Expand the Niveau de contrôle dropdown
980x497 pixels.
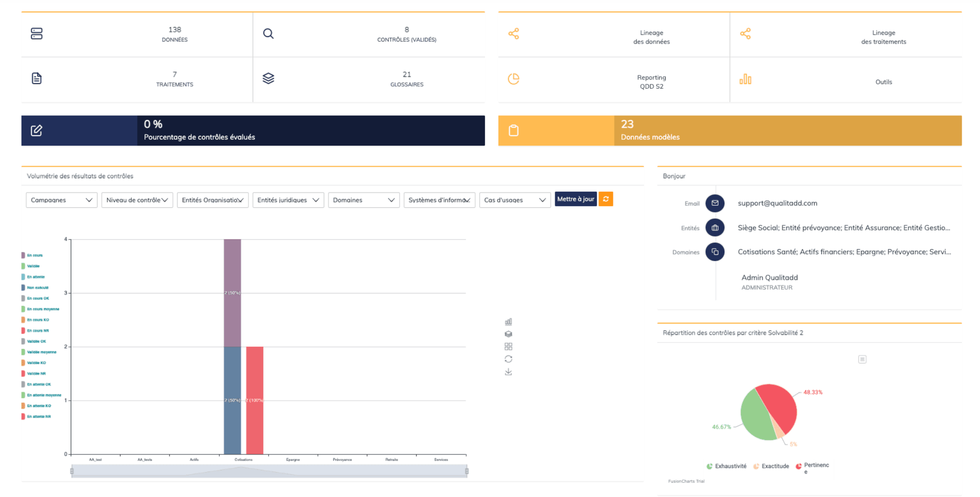(x=137, y=200)
